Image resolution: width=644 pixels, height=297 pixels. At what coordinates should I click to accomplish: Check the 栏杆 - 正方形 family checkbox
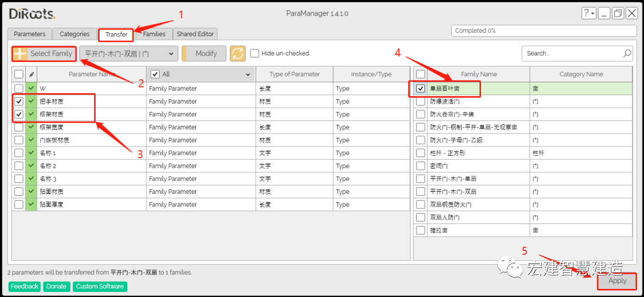coord(421,153)
